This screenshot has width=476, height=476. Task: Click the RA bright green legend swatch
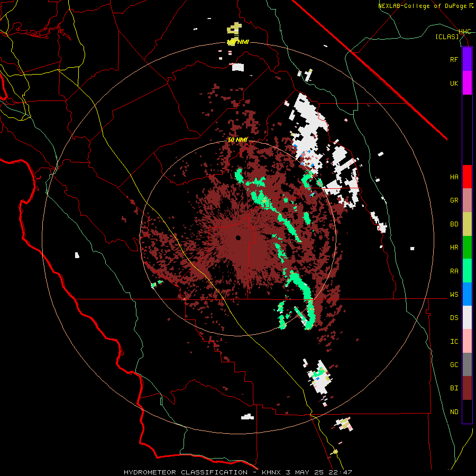[x=467, y=271]
